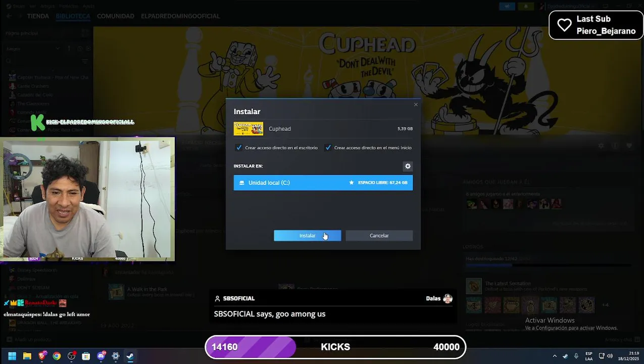
Task: Select Captain Tsubasa in the game list
Action: pyautogui.click(x=53, y=77)
